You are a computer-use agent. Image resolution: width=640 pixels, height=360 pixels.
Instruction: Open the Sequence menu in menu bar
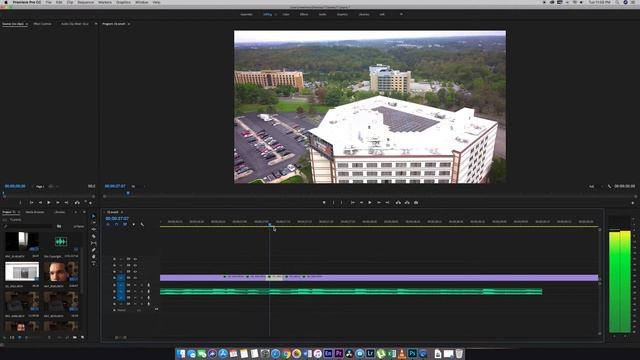pos(86,2)
